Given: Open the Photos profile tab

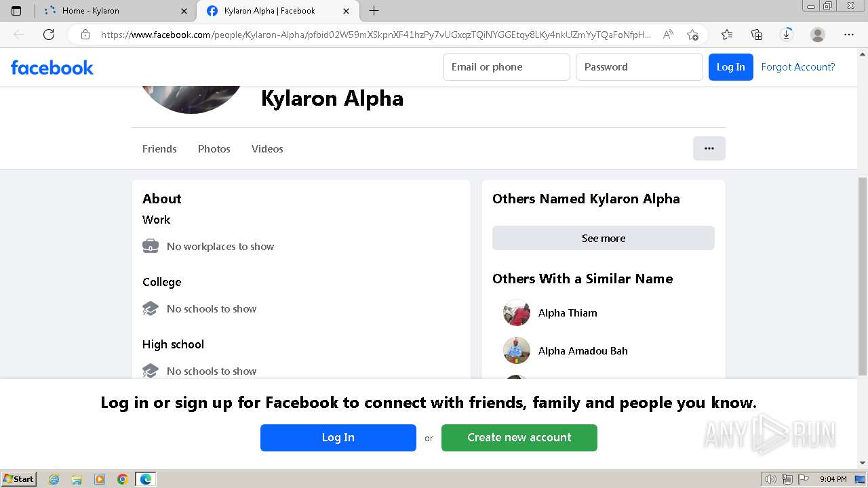Looking at the screenshot, I should click(x=214, y=148).
